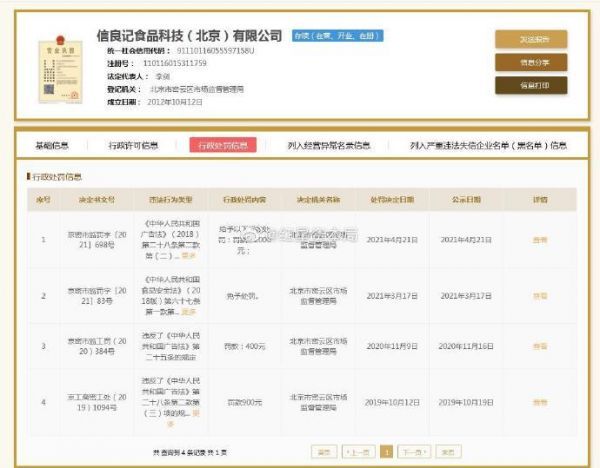Click the 发送报告 button

click(x=531, y=39)
